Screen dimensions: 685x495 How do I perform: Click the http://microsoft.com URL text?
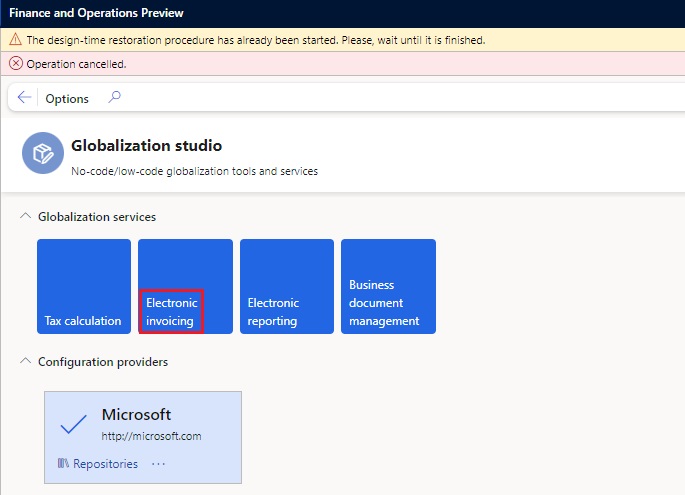pyautogui.click(x=151, y=436)
